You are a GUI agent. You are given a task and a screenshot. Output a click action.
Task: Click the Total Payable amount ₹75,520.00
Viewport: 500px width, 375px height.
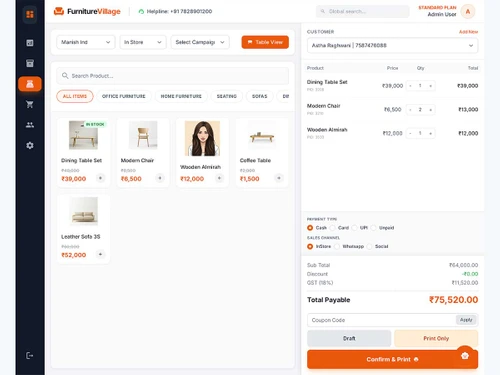pyautogui.click(x=453, y=300)
